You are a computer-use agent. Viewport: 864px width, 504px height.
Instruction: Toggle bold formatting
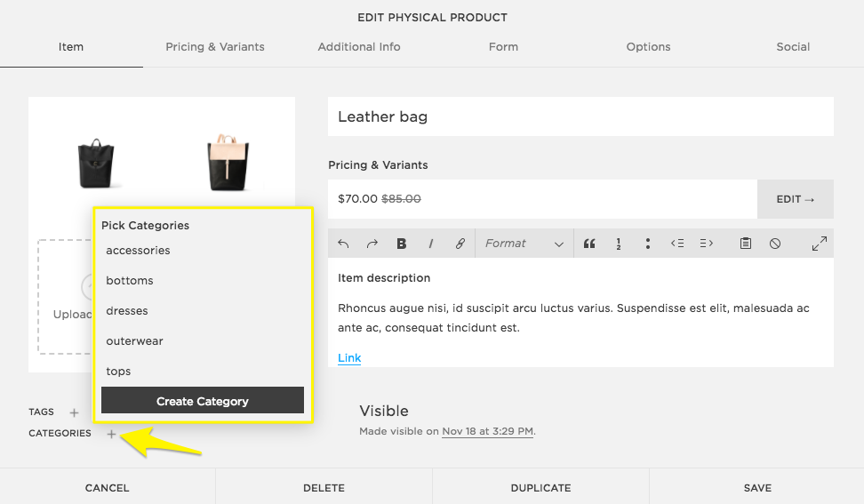coord(402,244)
